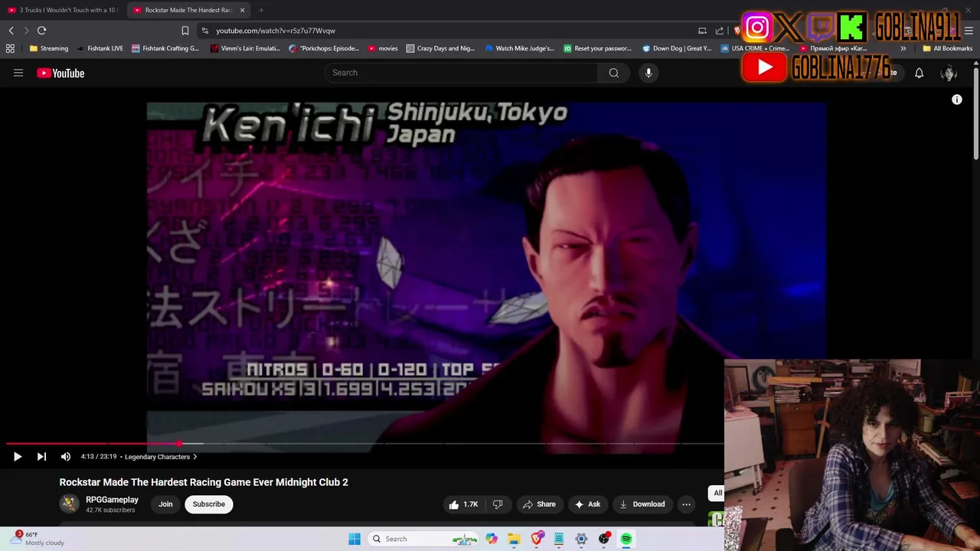The height and width of the screenshot is (551, 980).
Task: Skip to the next video
Action: click(x=41, y=457)
